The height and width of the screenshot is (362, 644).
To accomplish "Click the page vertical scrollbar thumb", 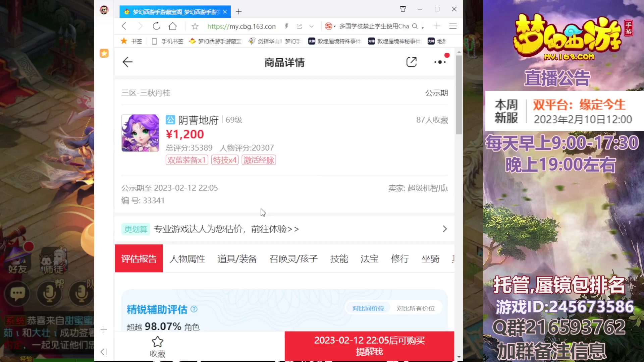I will pyautogui.click(x=459, y=95).
